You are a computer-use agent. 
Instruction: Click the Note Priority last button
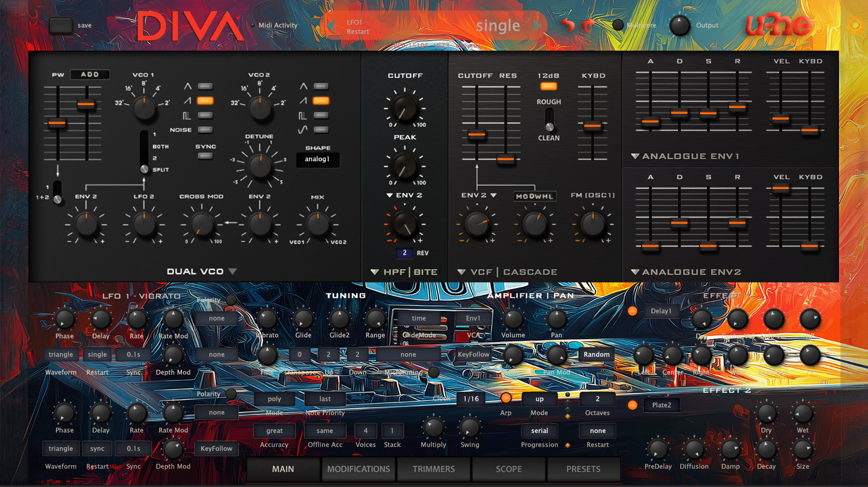[x=325, y=399]
